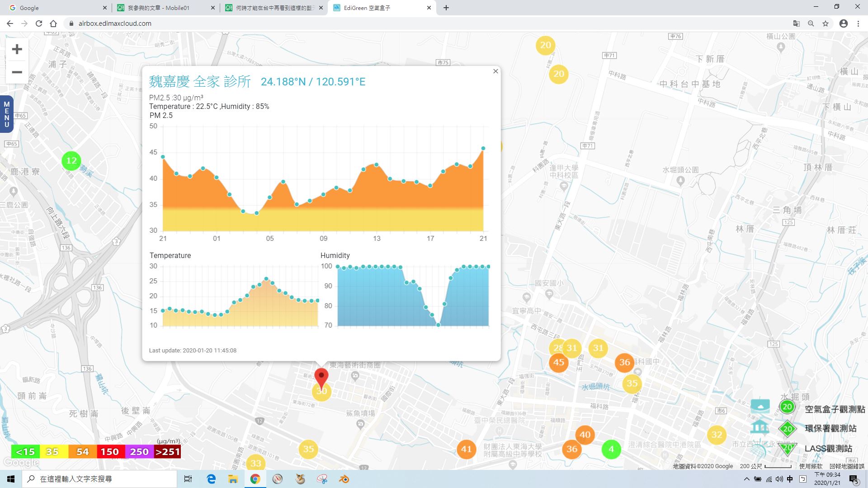
Task: Toggle the 中 input method indicator
Action: 790,479
